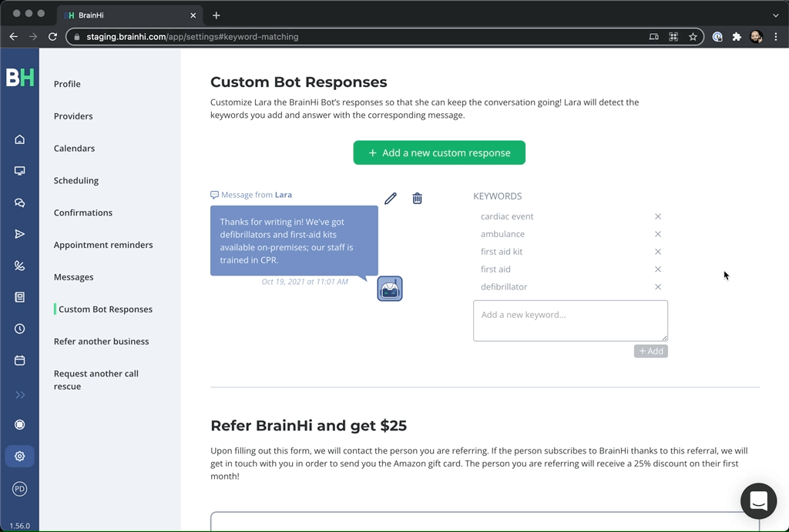Open the paper plane send icon
The image size is (789, 532).
pyautogui.click(x=19, y=234)
